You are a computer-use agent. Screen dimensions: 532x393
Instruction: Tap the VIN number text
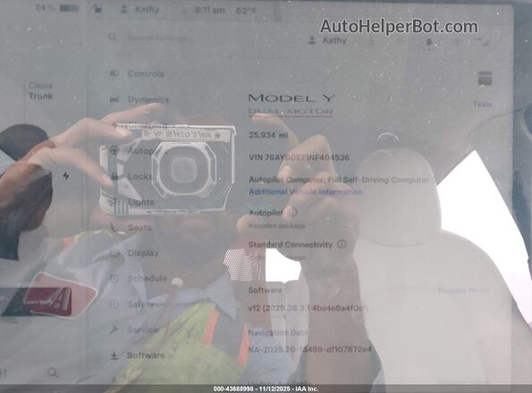point(299,157)
